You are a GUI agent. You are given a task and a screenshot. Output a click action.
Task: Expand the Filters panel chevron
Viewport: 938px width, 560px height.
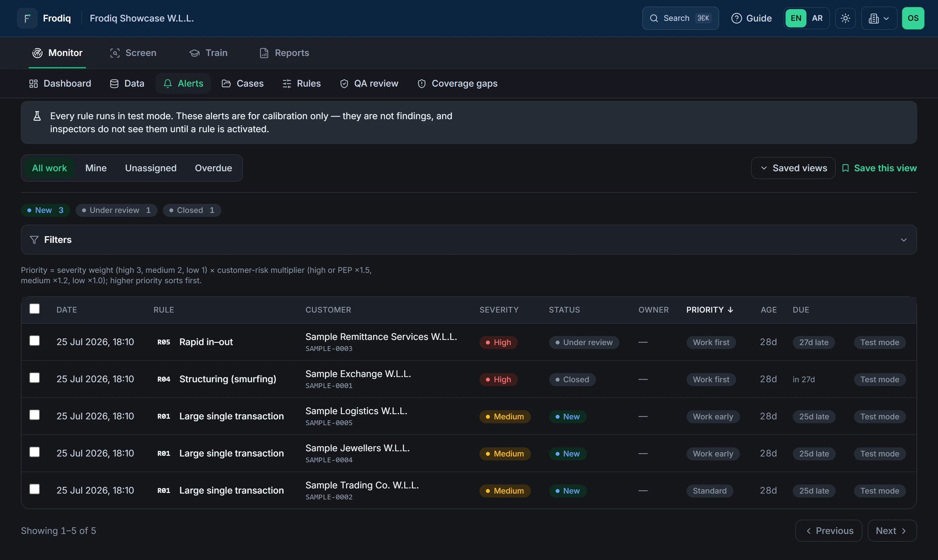[x=903, y=240]
